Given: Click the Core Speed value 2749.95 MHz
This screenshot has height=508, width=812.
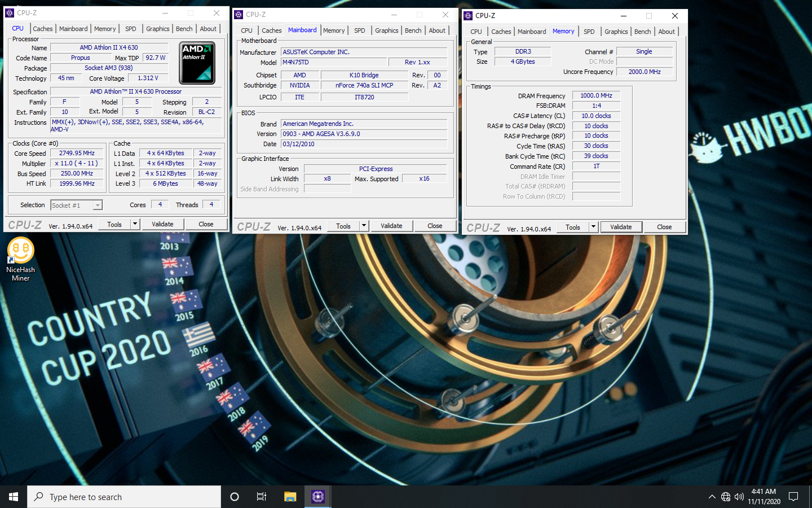Looking at the screenshot, I should coord(77,153).
